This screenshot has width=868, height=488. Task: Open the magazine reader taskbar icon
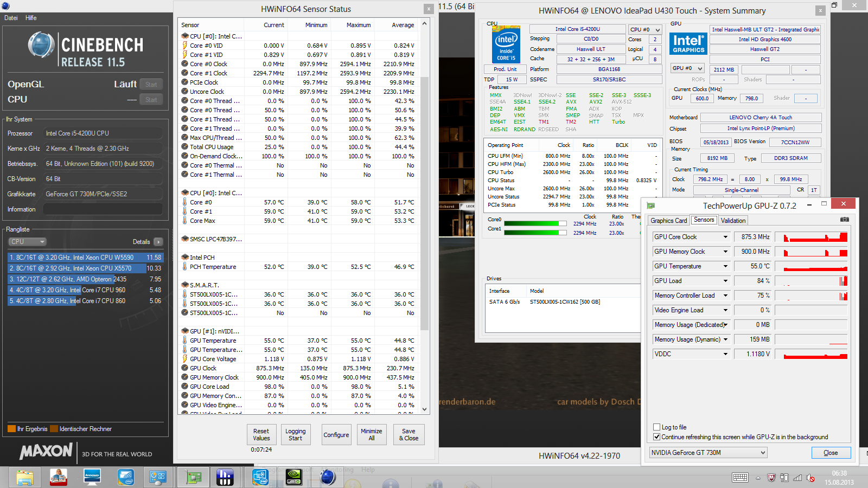pos(59,477)
